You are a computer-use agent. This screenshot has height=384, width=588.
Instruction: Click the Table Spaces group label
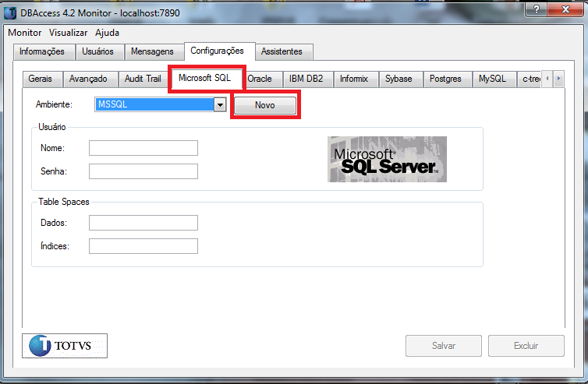64,202
